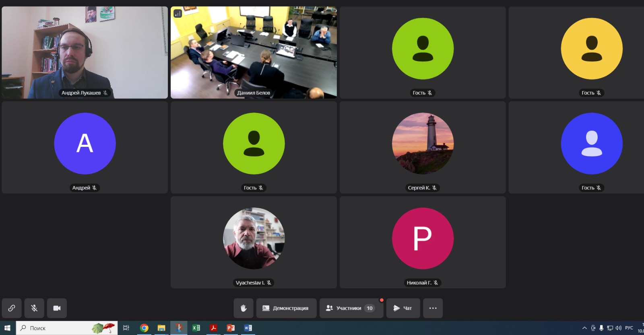Click Vyacheslav I. profile photo tile
The width and height of the screenshot is (644, 335).
tap(254, 238)
